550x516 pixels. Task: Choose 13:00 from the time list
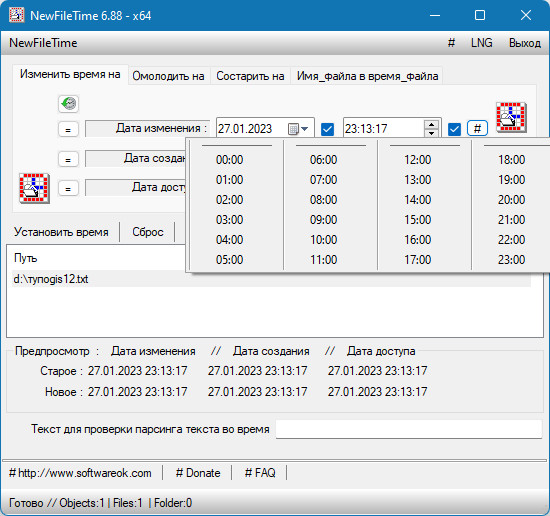pyautogui.click(x=417, y=180)
